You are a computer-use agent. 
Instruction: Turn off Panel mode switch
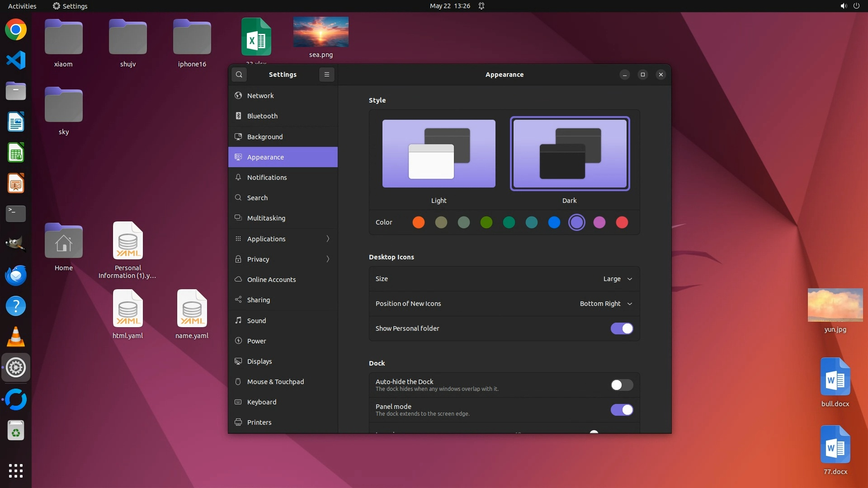pyautogui.click(x=622, y=410)
